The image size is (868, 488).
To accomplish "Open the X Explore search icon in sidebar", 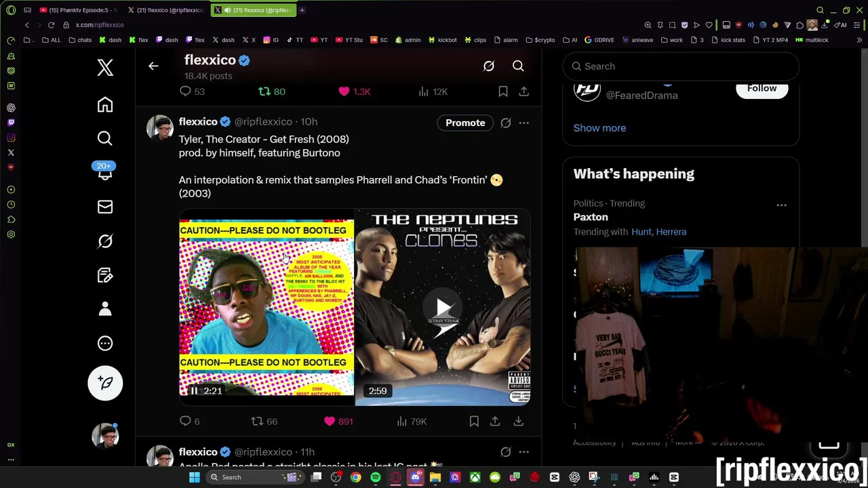I will coord(105,139).
